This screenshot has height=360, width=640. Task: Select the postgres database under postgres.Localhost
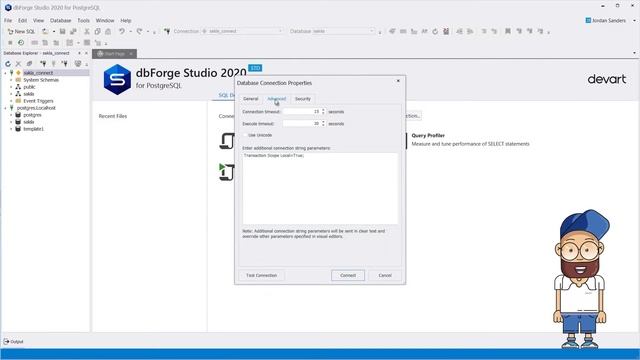32,115
